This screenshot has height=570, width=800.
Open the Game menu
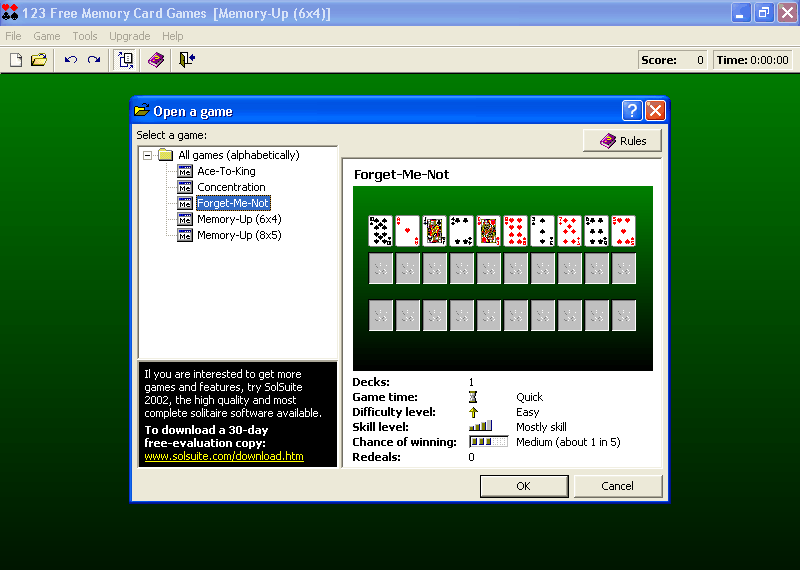point(47,36)
